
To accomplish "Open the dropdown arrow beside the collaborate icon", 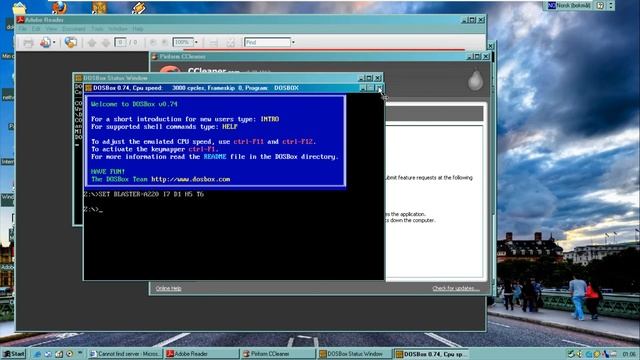I will point(54,42).
